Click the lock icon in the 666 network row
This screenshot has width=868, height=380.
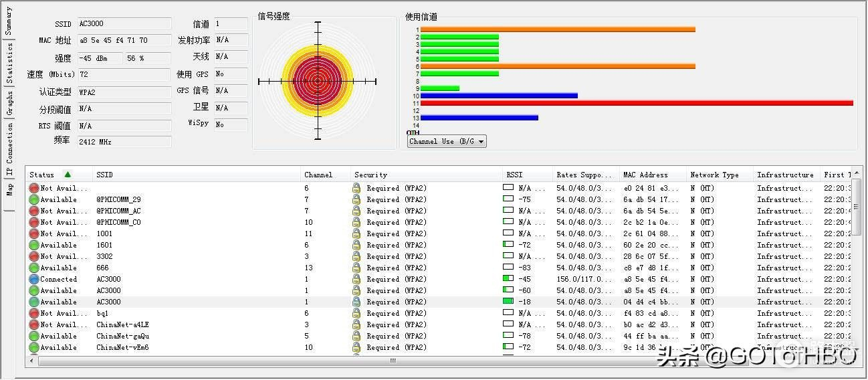point(356,268)
